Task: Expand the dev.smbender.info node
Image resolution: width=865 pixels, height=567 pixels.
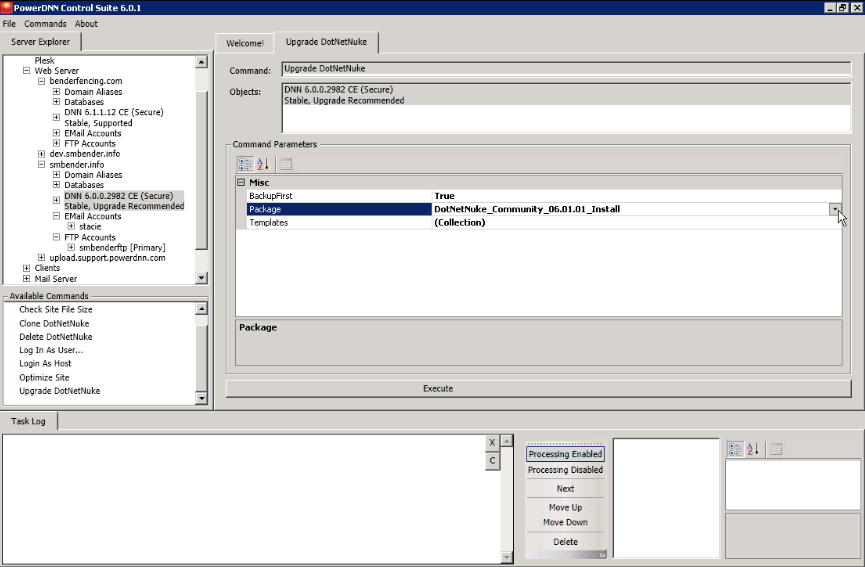Action: point(41,154)
